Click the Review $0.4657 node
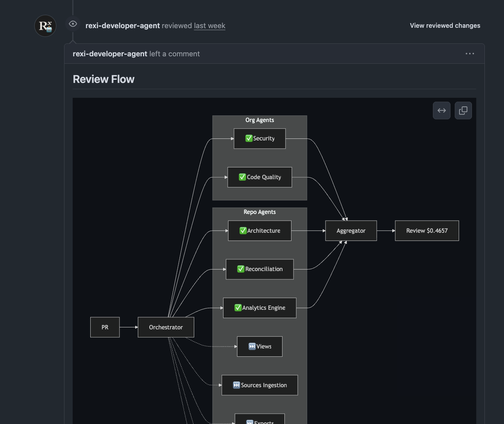 [x=427, y=231]
